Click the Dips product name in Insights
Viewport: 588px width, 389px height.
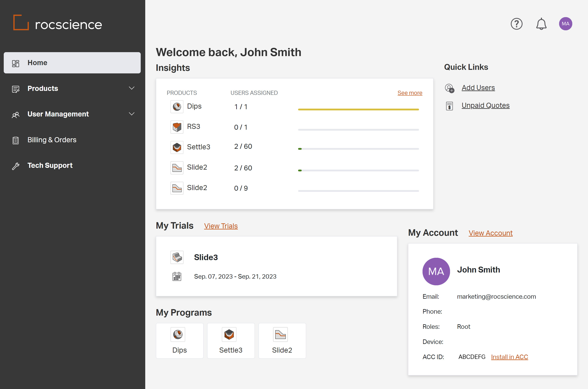194,106
